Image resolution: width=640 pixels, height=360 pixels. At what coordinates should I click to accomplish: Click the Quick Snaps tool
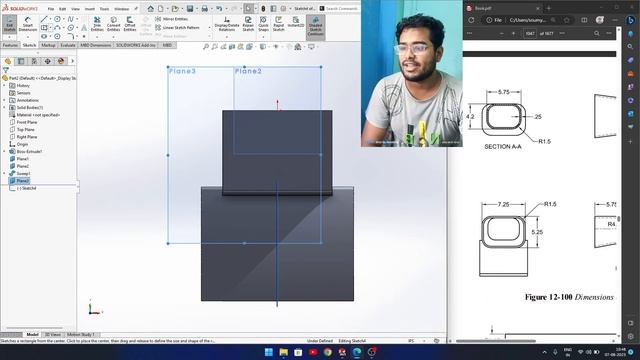[263, 24]
